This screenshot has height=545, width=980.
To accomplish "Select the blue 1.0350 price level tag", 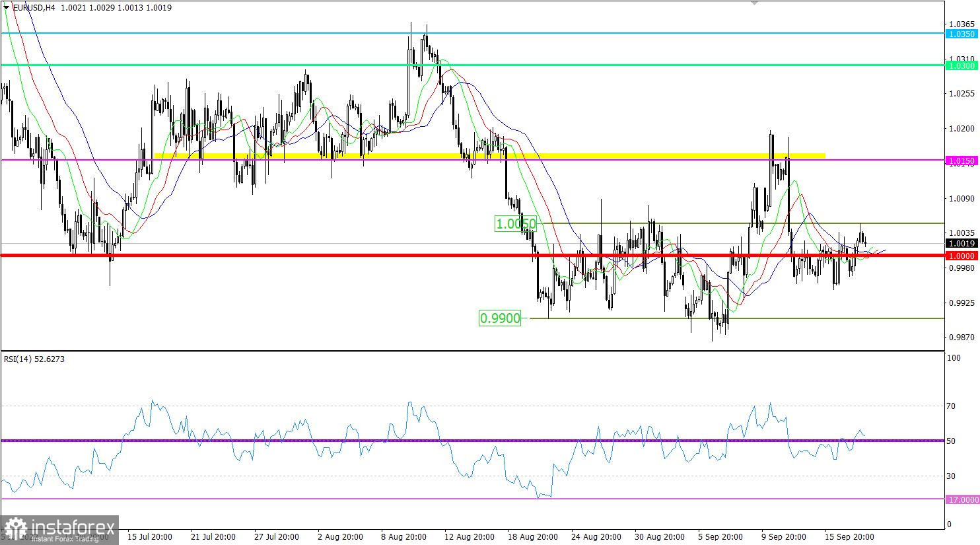I will 961,33.
